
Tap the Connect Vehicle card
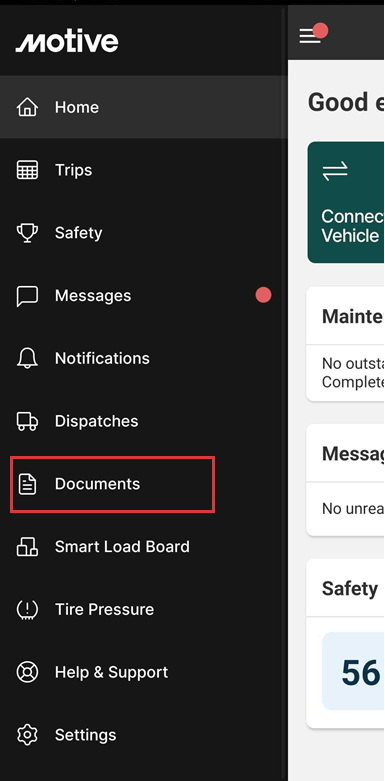point(346,202)
